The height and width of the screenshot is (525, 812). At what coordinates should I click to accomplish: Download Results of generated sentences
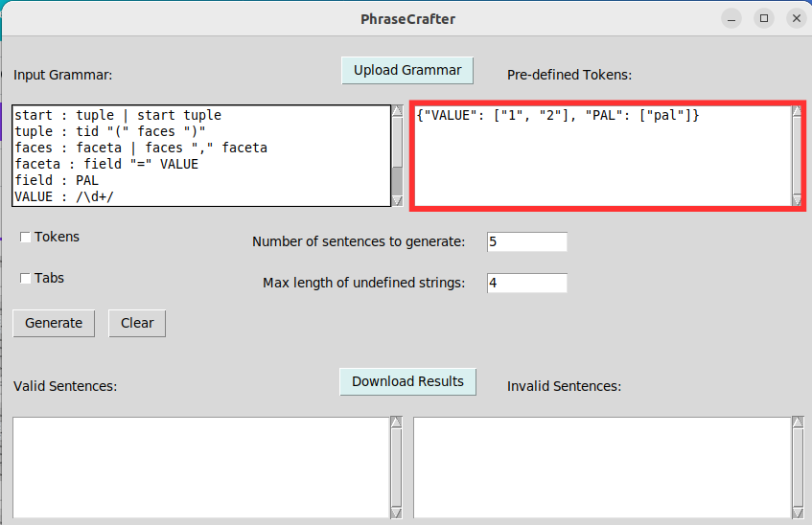(407, 381)
